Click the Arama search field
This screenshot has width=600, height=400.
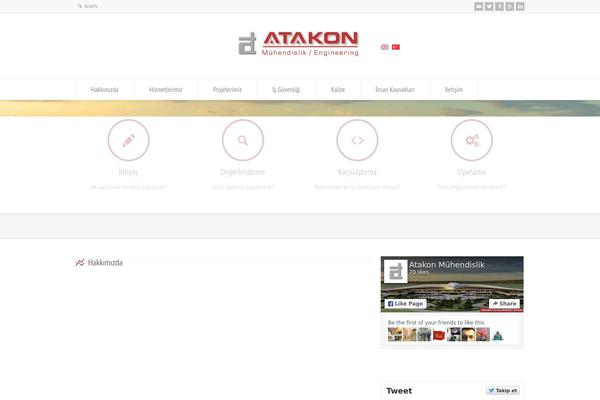91,6
